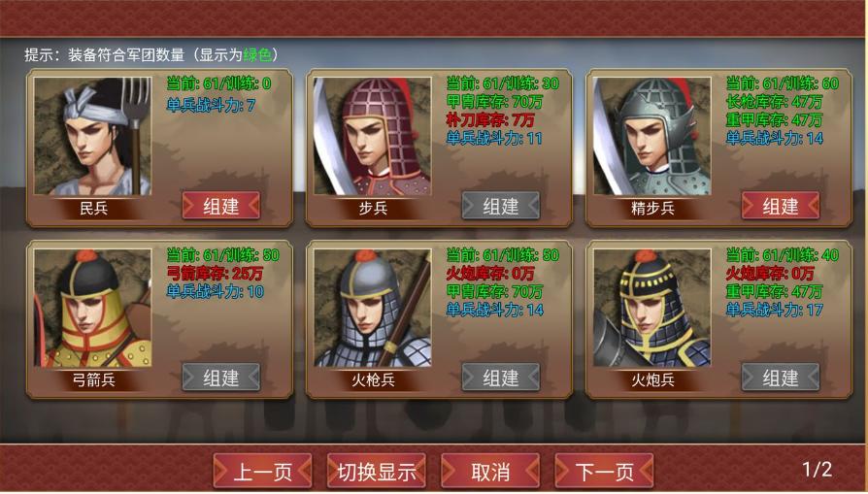
Task: Click 组建 button for 民兵
Action: (221, 206)
